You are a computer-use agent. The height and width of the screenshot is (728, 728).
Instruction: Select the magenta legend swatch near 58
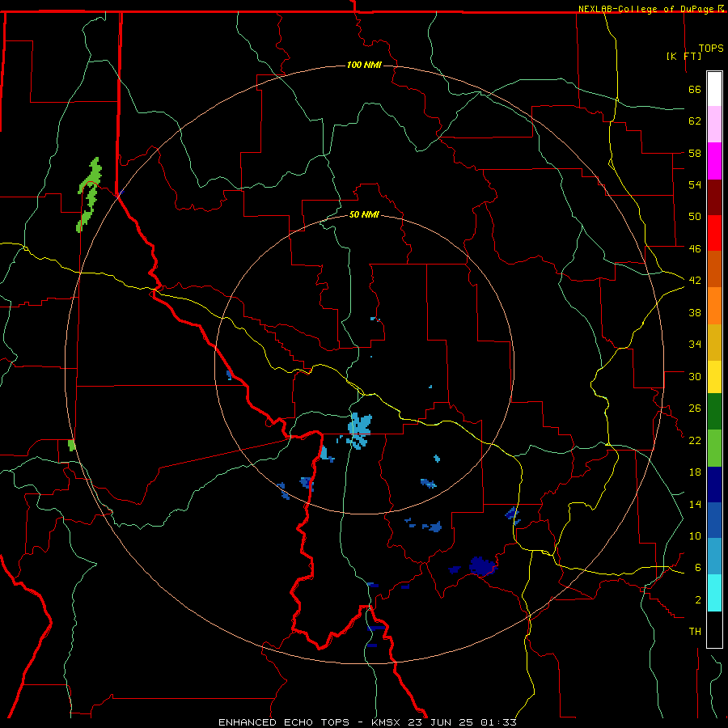[x=714, y=161]
